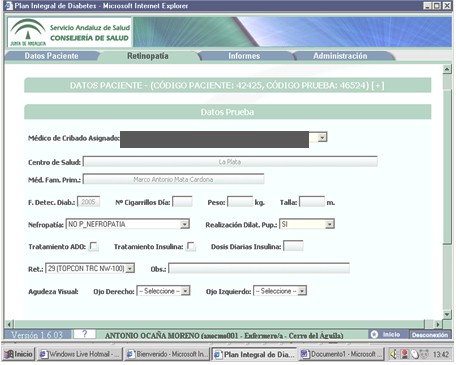Click the Internet Explorer title bar icon
This screenshot has height=365, width=456.
pos(9,6)
